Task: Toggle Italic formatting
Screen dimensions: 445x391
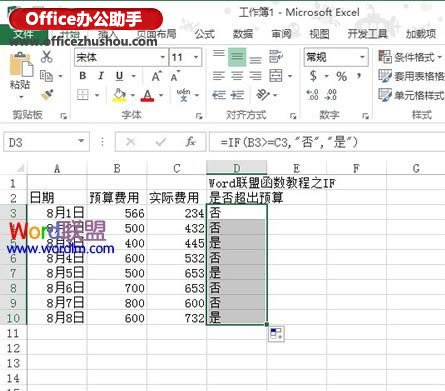Action: click(101, 76)
